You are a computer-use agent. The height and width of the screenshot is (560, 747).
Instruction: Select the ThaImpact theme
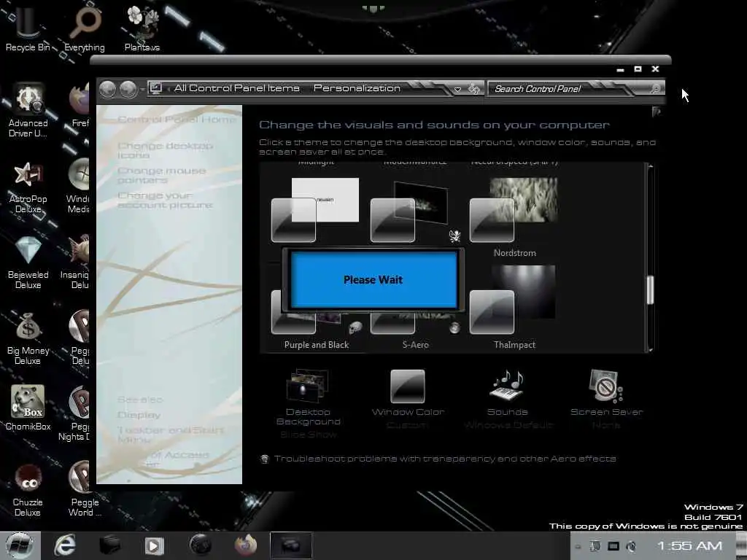pos(514,307)
